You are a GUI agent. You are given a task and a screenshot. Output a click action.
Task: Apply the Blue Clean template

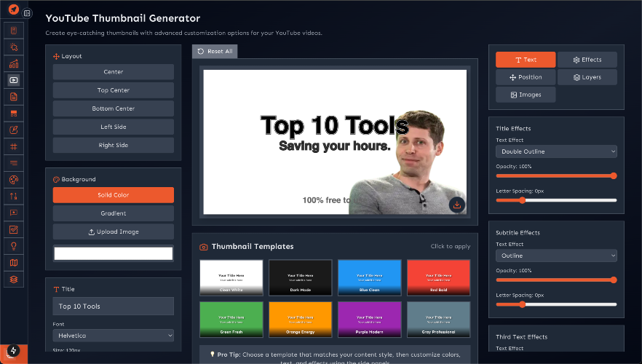click(x=369, y=277)
